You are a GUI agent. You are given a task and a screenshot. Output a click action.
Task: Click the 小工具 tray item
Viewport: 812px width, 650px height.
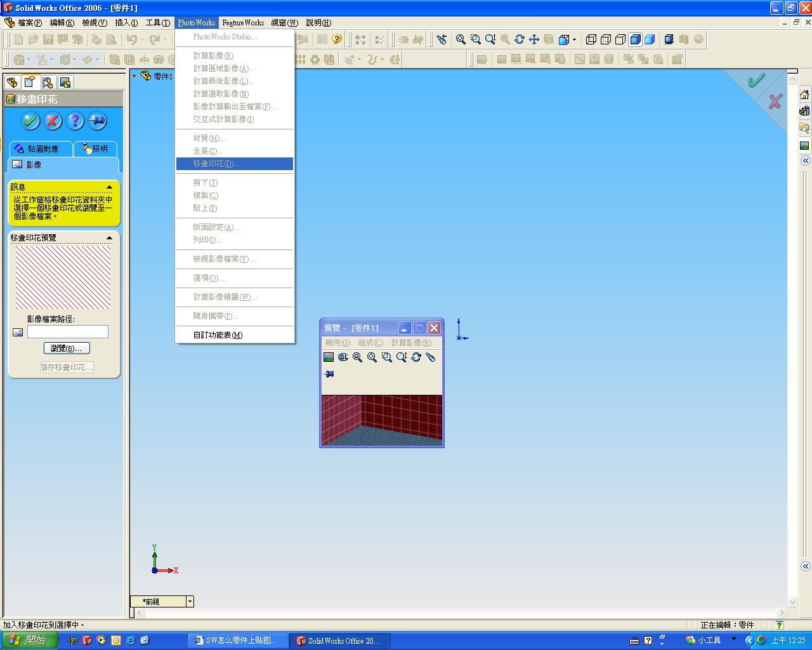click(x=704, y=640)
